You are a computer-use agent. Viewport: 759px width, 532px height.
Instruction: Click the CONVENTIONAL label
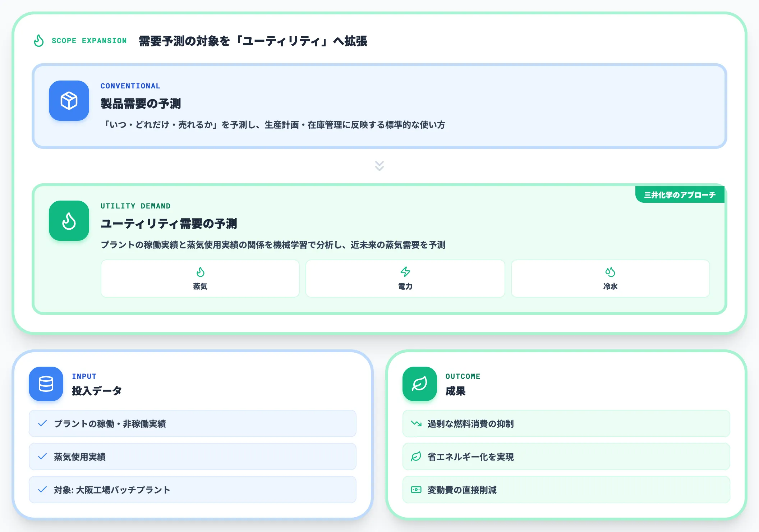pyautogui.click(x=130, y=86)
